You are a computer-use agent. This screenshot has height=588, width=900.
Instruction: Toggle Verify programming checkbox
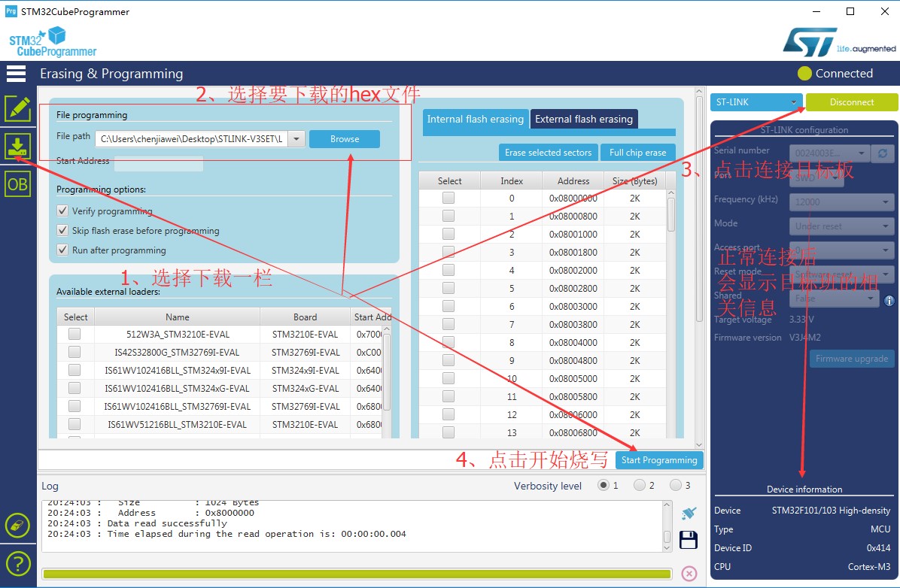point(63,211)
